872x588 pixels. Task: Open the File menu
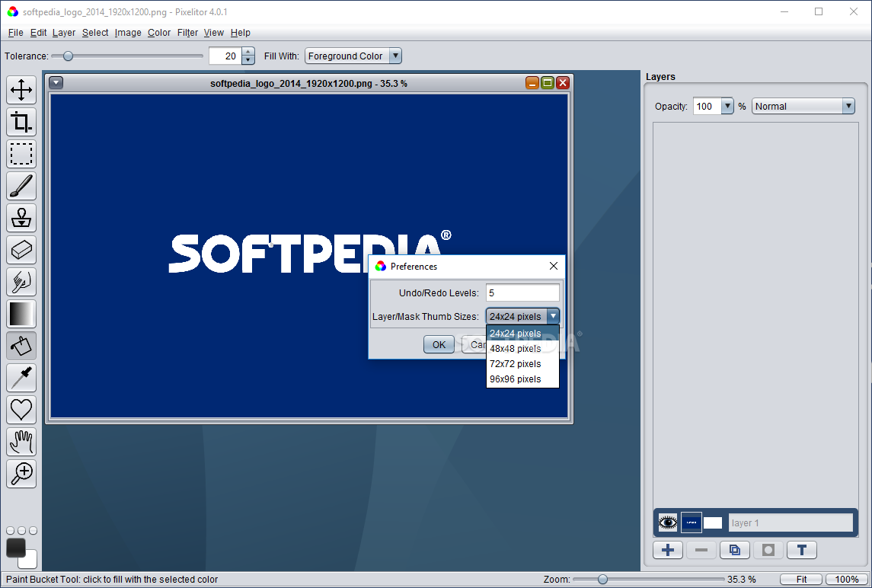pyautogui.click(x=15, y=32)
